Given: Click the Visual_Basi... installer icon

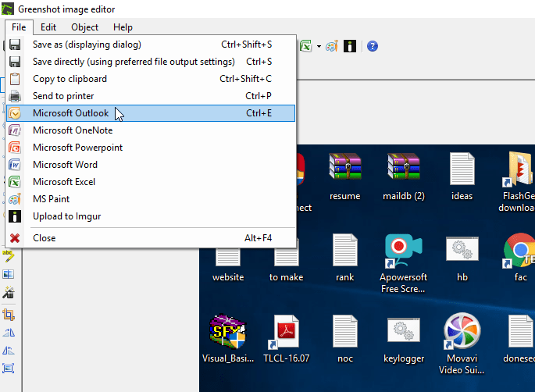Looking at the screenshot, I should (227, 331).
